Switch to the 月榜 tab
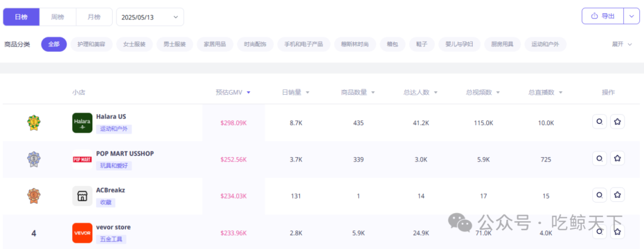Viewport: 644px width, 249px height. pos(94,17)
